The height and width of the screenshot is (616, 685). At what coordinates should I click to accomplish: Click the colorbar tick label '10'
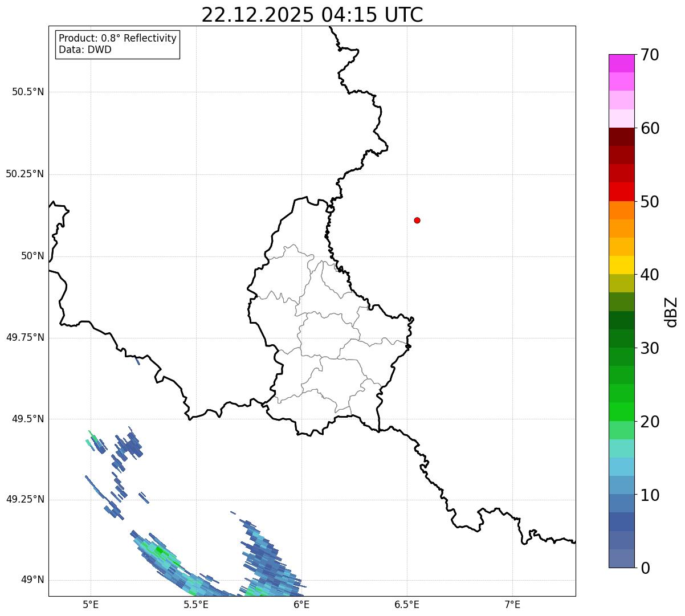(650, 495)
